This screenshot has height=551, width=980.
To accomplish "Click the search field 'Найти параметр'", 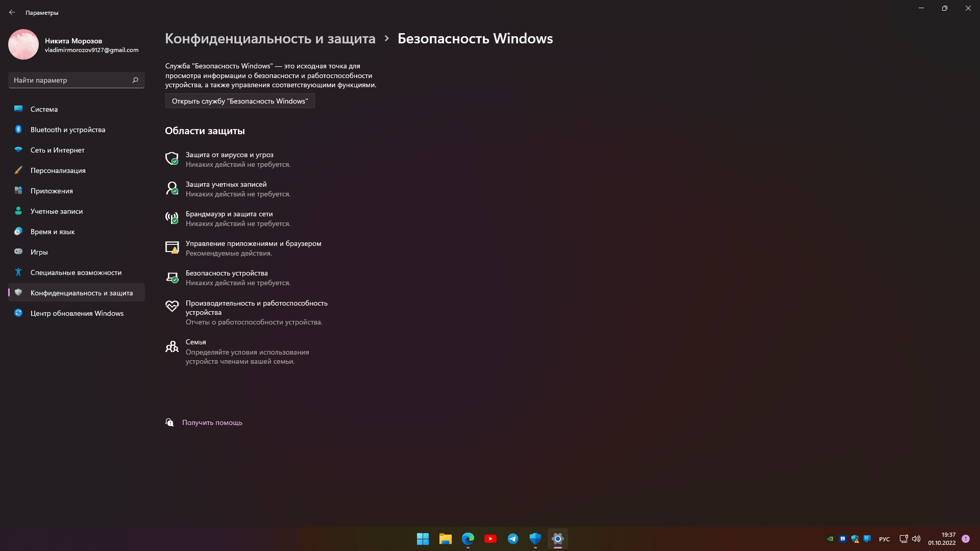I will pos(77,80).
